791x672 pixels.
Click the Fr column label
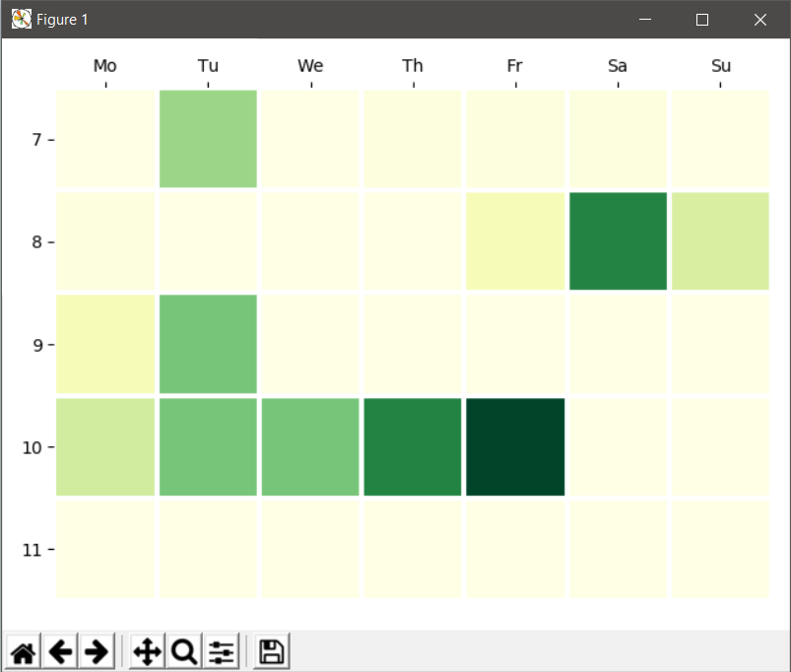(514, 66)
